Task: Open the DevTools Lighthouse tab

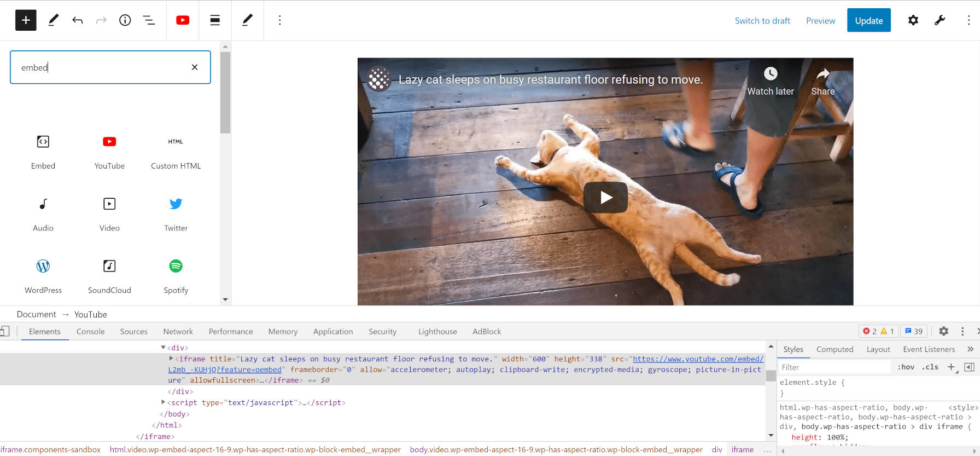Action: [x=437, y=331]
